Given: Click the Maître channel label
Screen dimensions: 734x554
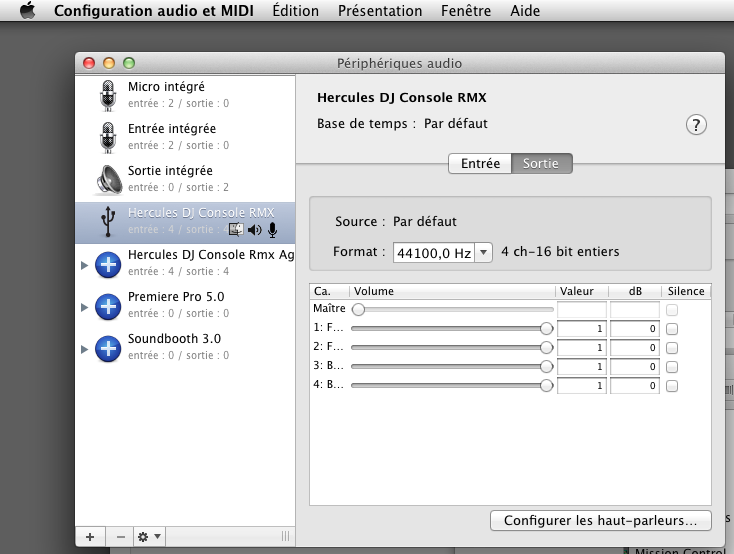Looking at the screenshot, I should (x=330, y=309).
